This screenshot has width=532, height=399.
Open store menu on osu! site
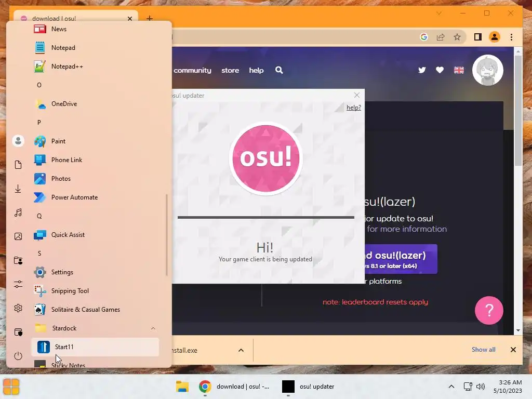230,70
